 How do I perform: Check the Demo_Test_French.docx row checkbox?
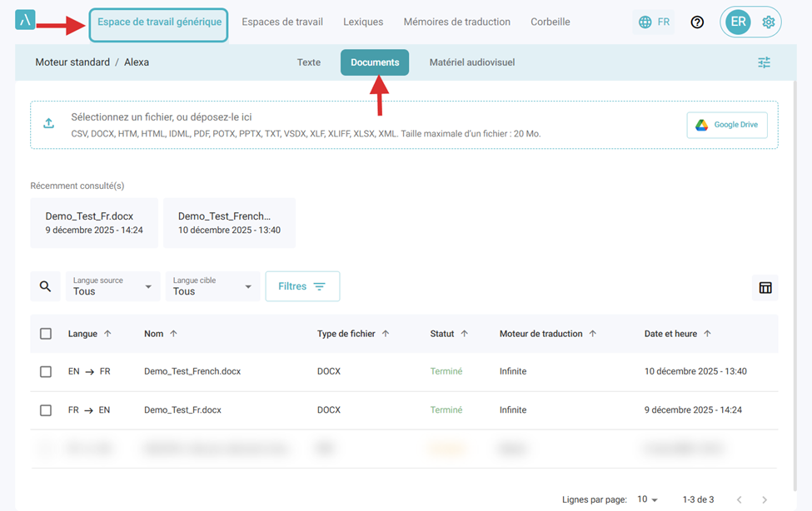coord(46,372)
